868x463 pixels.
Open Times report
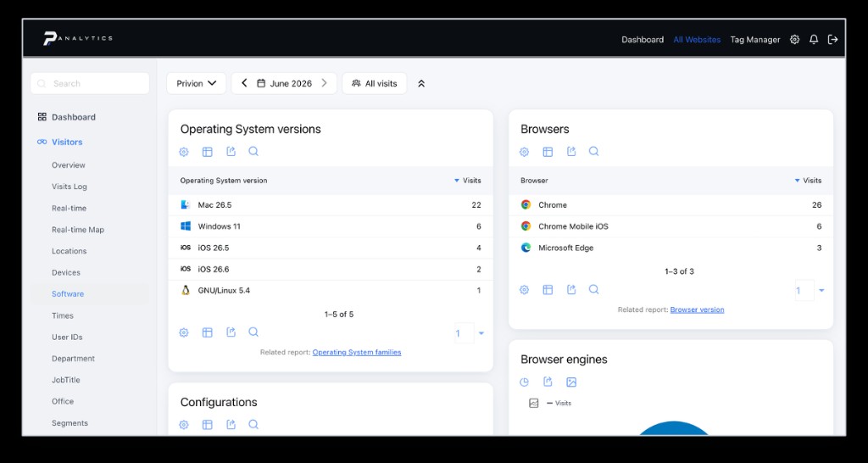tap(63, 315)
